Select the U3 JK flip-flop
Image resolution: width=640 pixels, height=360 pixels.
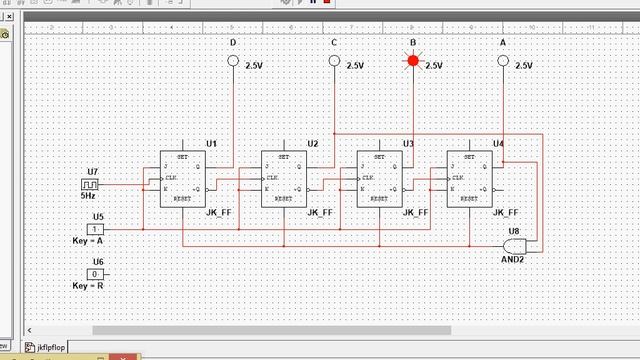[x=380, y=179]
